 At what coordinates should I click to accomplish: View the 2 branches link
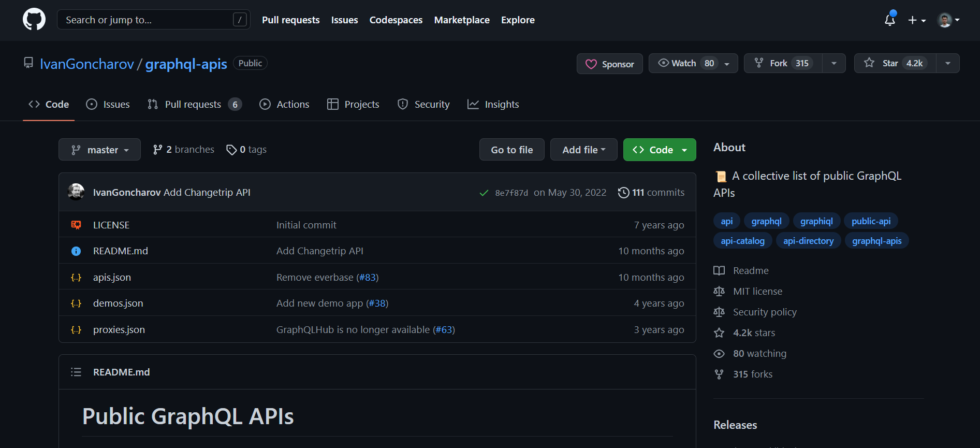(x=184, y=150)
